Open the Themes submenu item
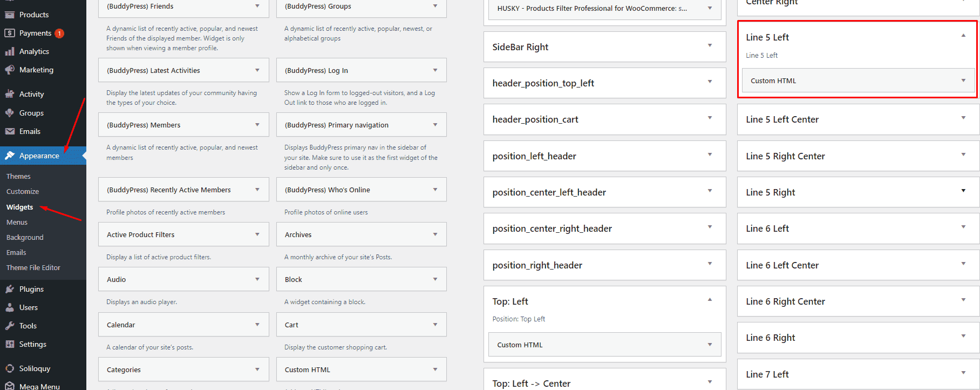Image resolution: width=980 pixels, height=390 pixels. [x=18, y=176]
